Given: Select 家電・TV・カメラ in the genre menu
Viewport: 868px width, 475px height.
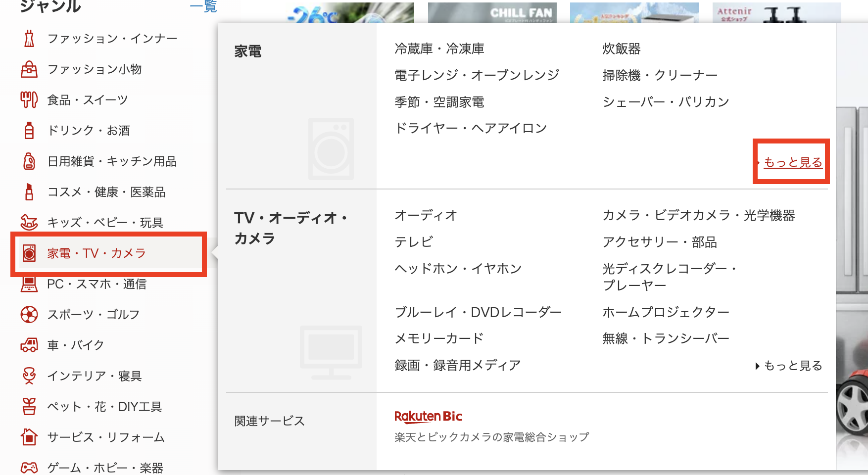Looking at the screenshot, I should click(x=96, y=253).
